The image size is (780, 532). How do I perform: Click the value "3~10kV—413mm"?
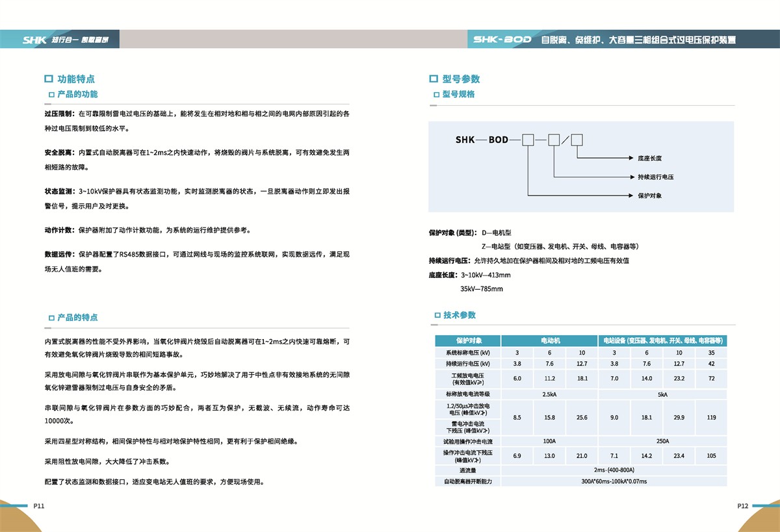486,275
